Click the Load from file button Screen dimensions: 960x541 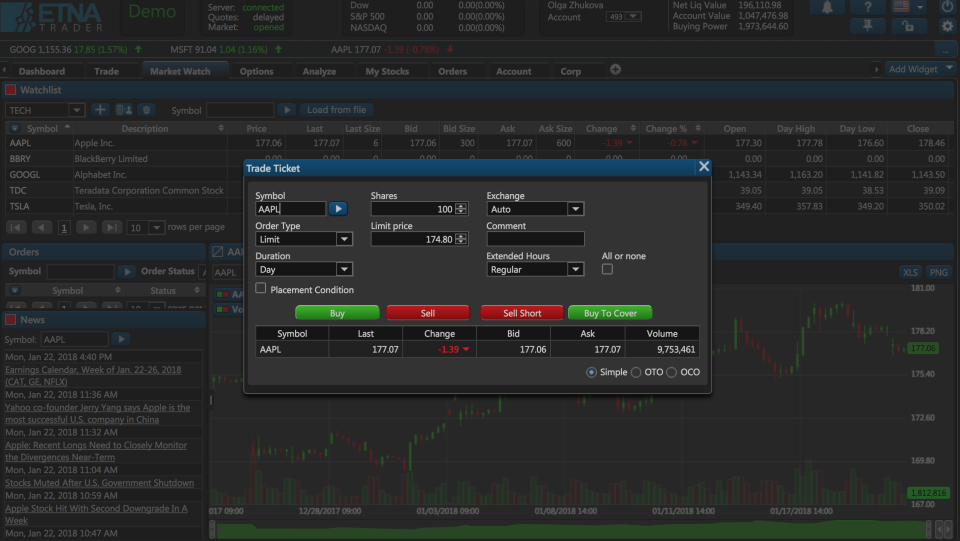[x=337, y=110]
